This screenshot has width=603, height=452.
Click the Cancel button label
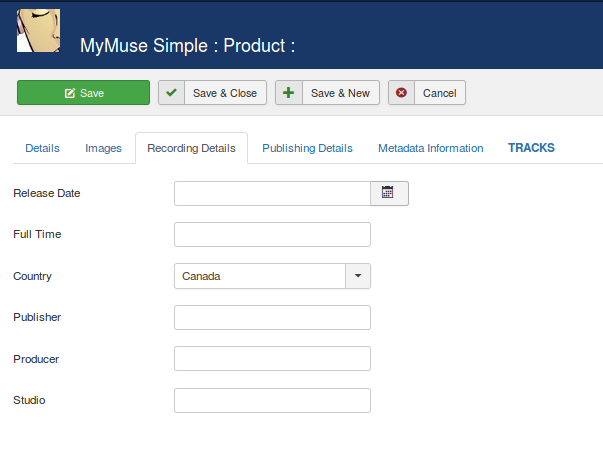(x=440, y=93)
